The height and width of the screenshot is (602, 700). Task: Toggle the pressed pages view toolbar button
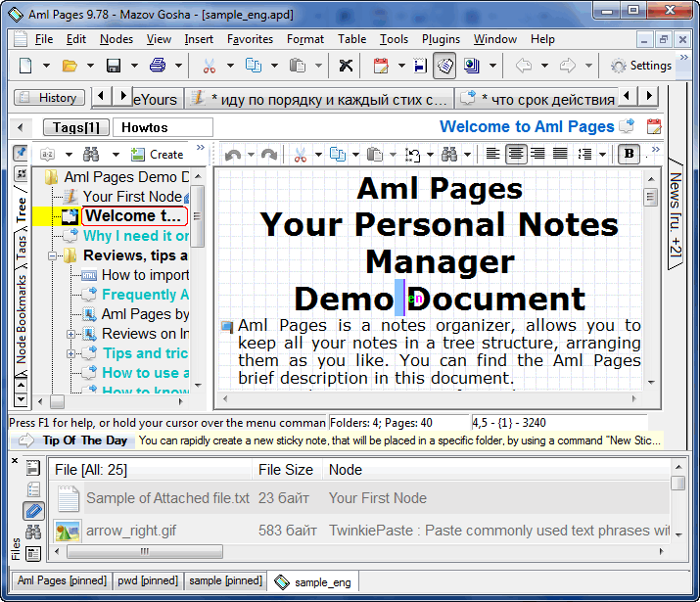tap(444, 66)
